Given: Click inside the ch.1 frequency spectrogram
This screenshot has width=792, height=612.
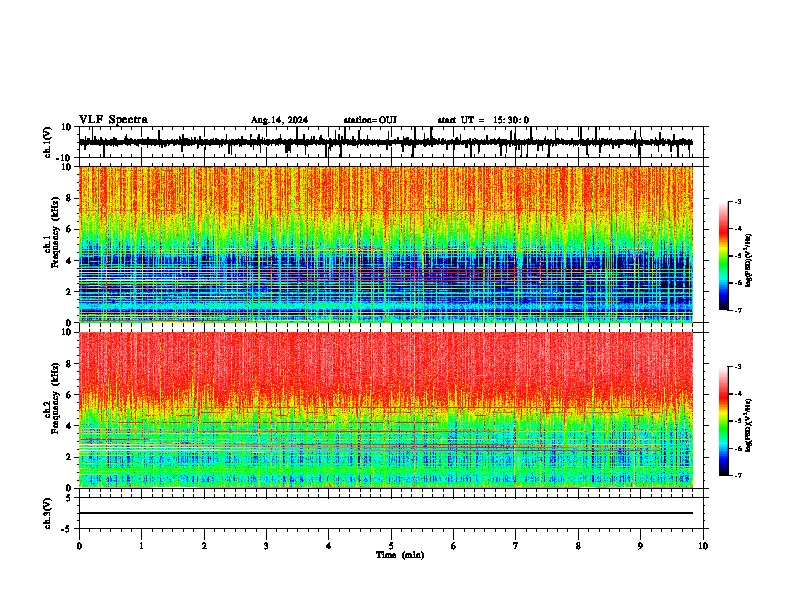Looking at the screenshot, I should click(x=386, y=244).
